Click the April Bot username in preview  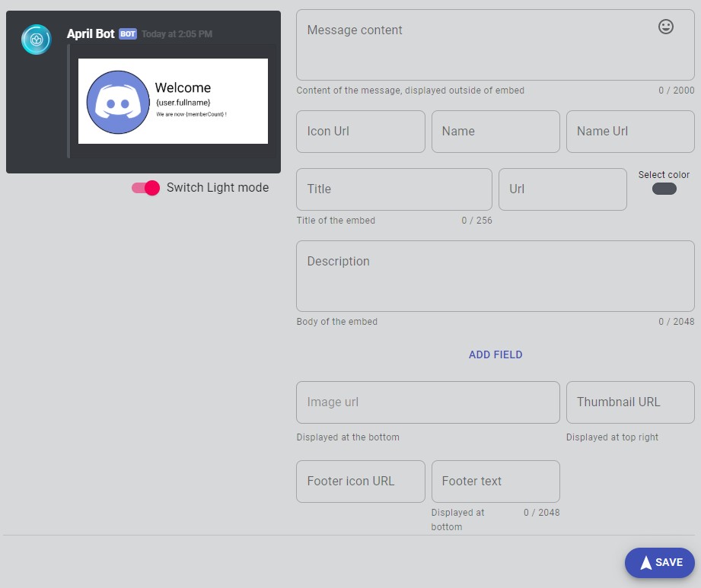click(x=91, y=34)
